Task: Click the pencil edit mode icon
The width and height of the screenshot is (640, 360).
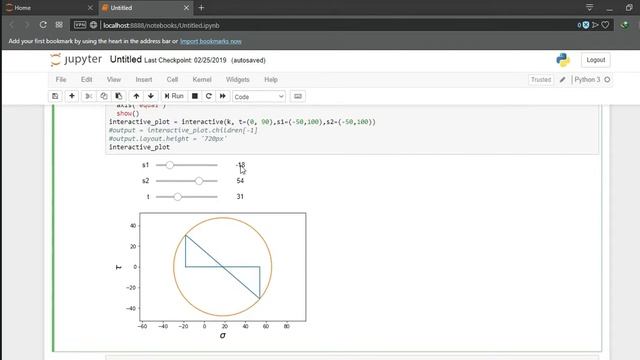Action: pyautogui.click(x=563, y=80)
